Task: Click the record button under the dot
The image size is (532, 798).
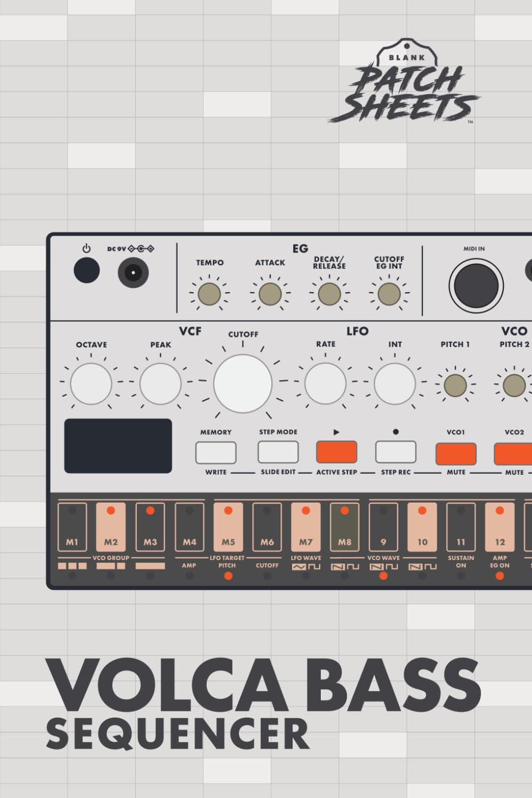Action: pyautogui.click(x=396, y=452)
